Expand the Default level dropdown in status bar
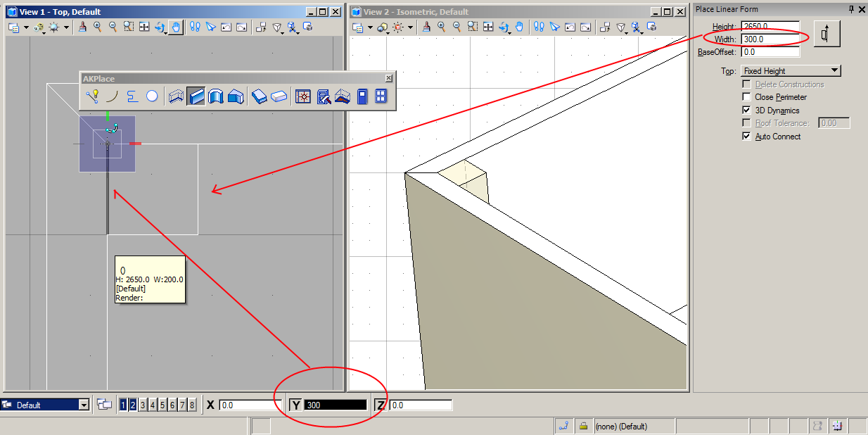868x435 pixels. [x=84, y=405]
